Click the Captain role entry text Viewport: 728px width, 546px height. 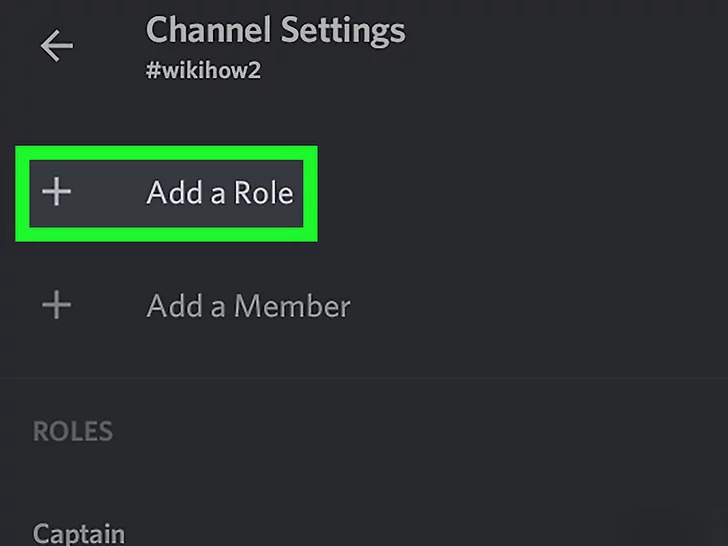coord(79,531)
